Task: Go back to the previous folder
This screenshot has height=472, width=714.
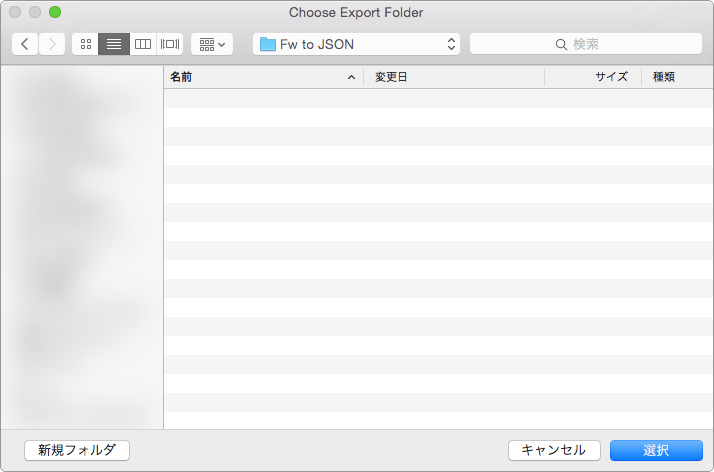Action: (x=25, y=44)
